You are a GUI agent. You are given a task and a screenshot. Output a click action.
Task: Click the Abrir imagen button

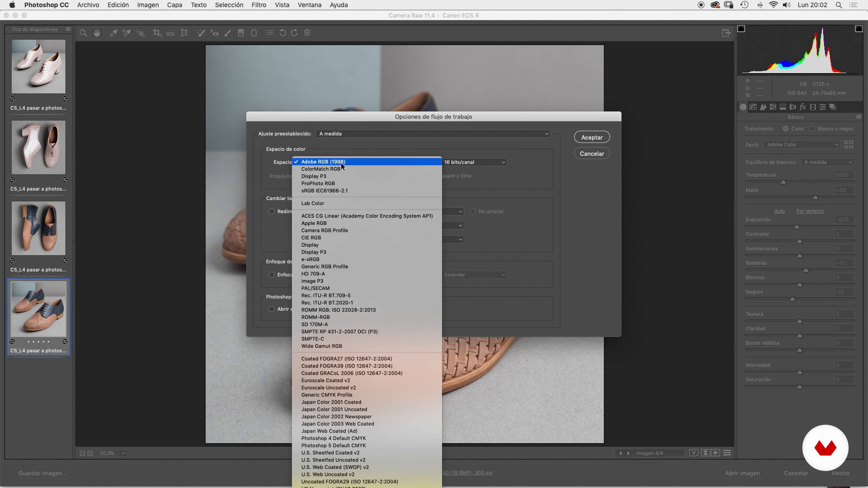coord(742,473)
